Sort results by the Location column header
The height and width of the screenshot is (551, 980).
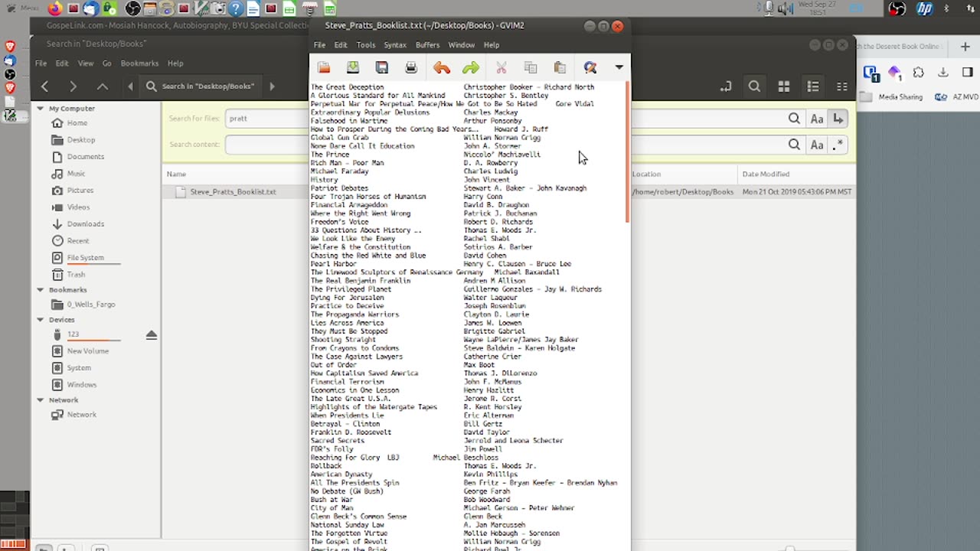647,174
